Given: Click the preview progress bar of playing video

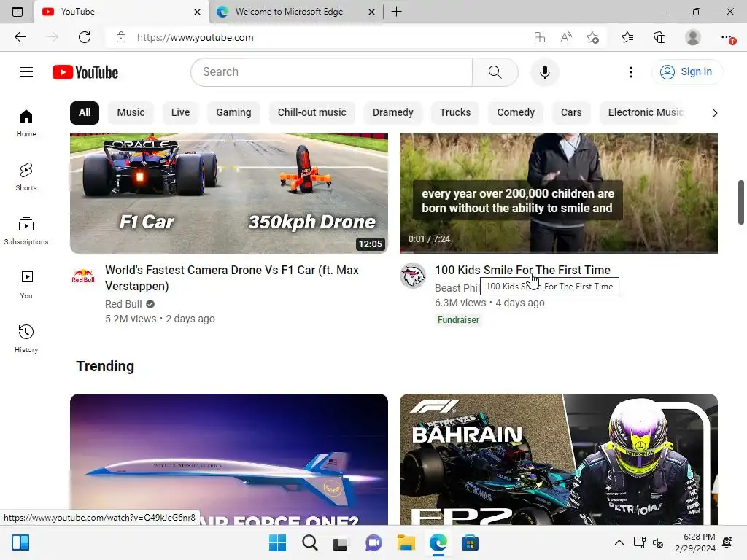Looking at the screenshot, I should click(x=558, y=252).
